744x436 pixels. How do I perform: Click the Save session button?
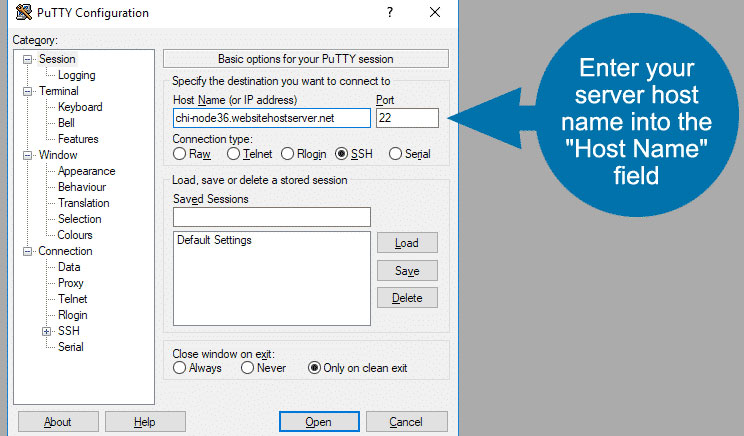(407, 270)
